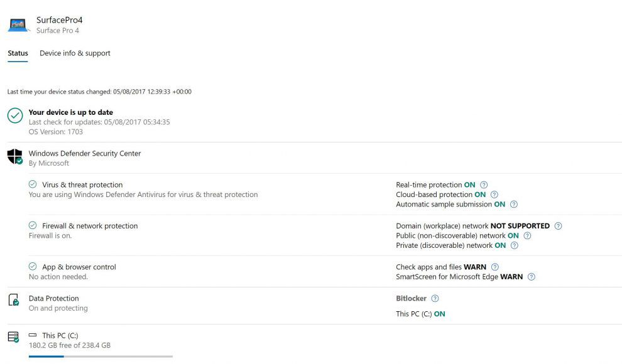Click help icon for SmartScreen for Microsoft Edge

[531, 277]
